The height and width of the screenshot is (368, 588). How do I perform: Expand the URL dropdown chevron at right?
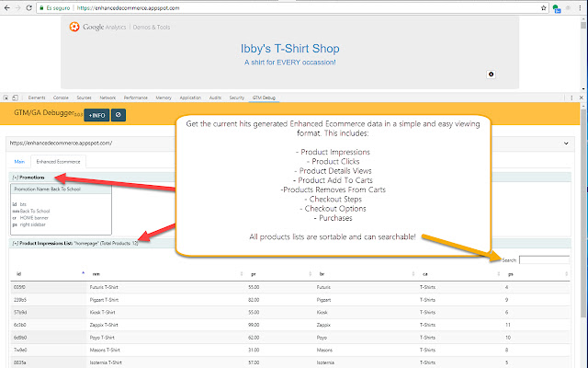coord(575,143)
